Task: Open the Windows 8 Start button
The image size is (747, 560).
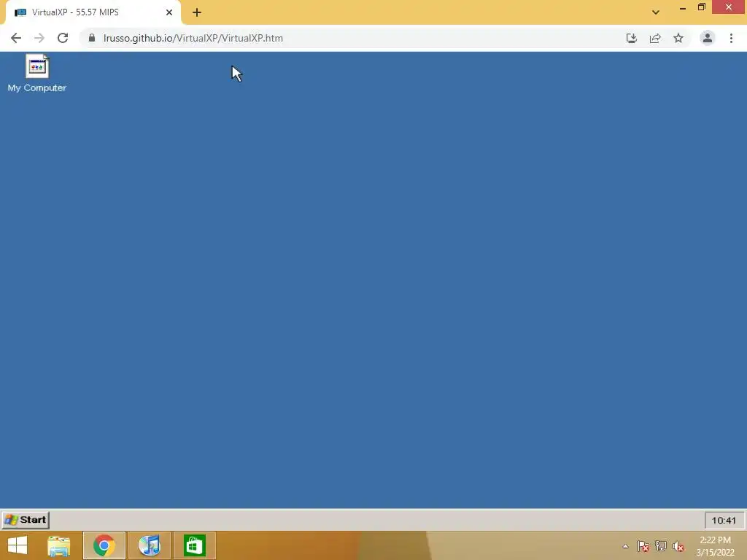Action: [18, 545]
